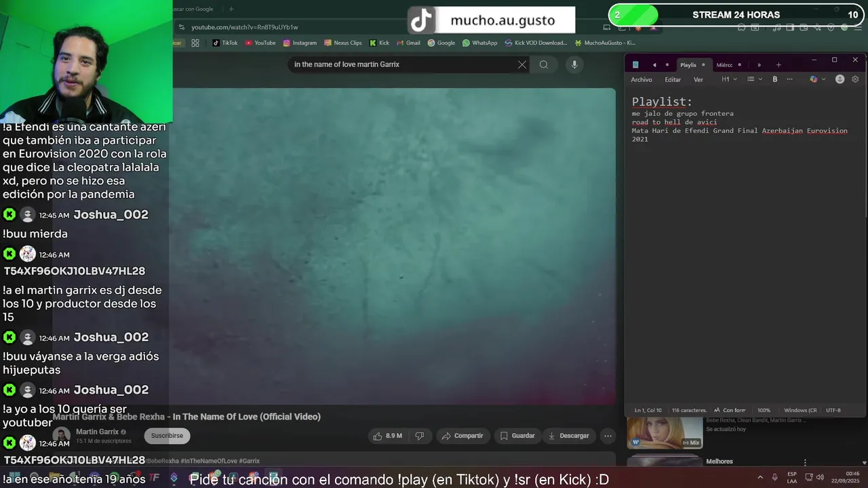Open the Editar menu in Notepad
868x488 pixels.
coord(673,79)
